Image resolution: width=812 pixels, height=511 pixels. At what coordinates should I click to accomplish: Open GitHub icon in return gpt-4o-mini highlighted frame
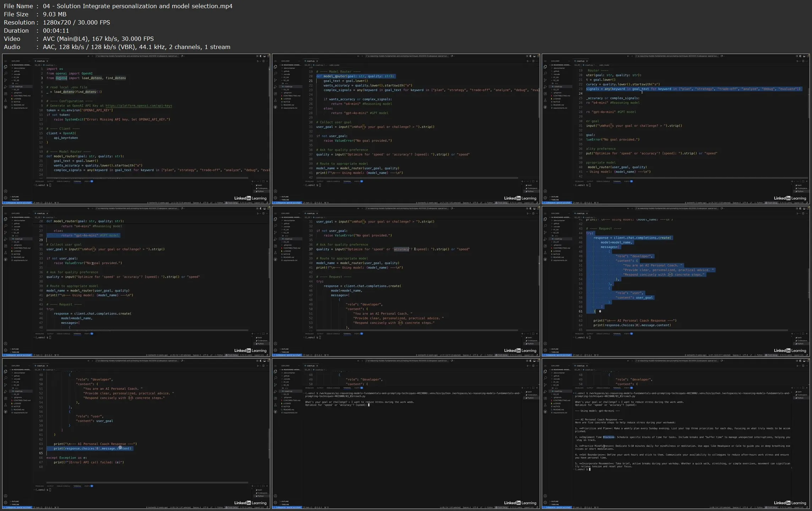(x=5, y=259)
